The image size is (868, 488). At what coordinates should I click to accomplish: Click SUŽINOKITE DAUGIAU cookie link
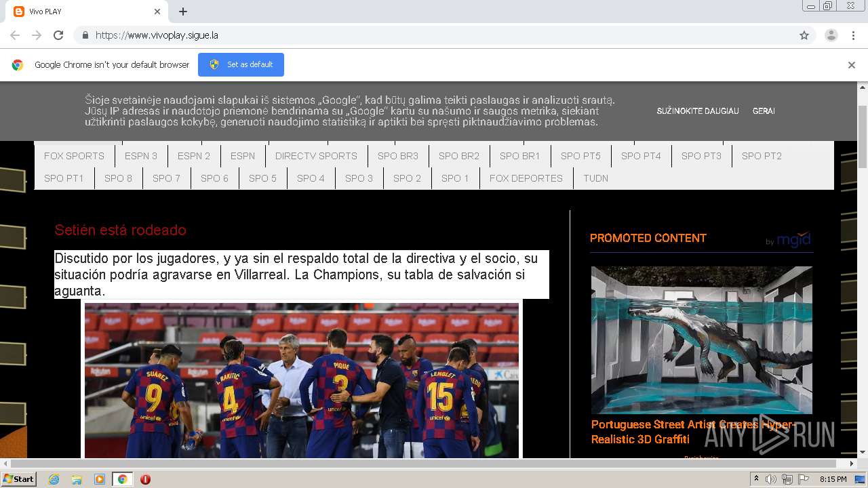(x=698, y=111)
